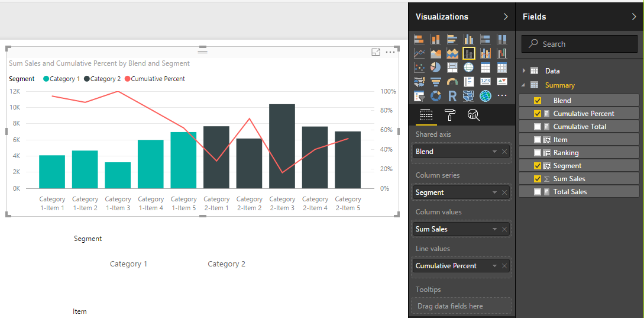Collapse the Visualizations pane chevron

tap(506, 17)
